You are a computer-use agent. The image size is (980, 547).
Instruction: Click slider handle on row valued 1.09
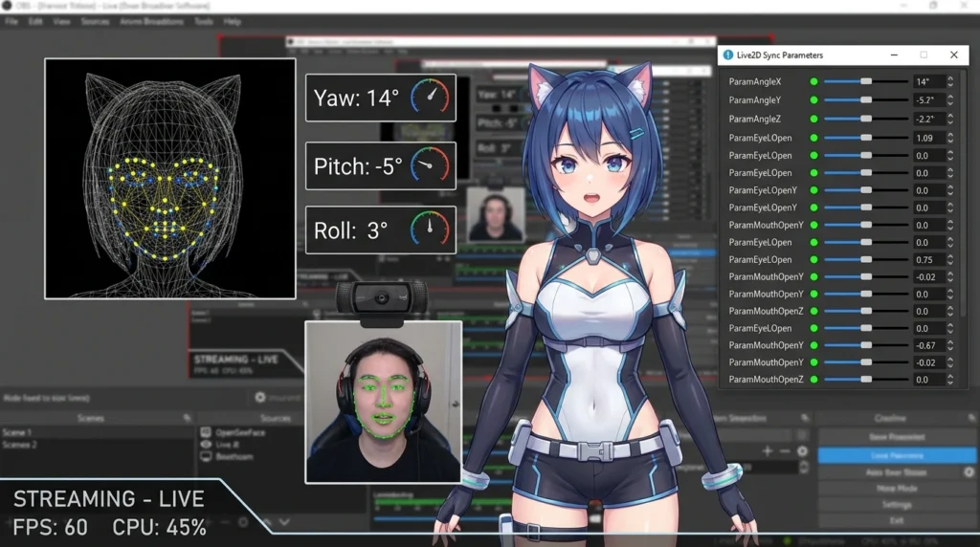866,138
